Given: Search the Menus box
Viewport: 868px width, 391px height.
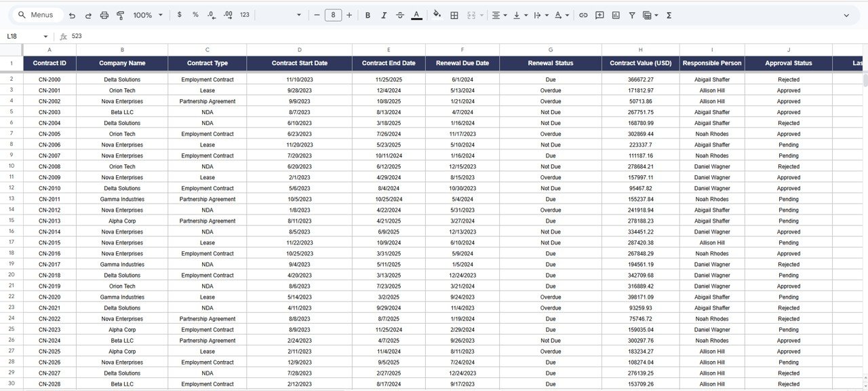Looking at the screenshot, I should pos(37,15).
